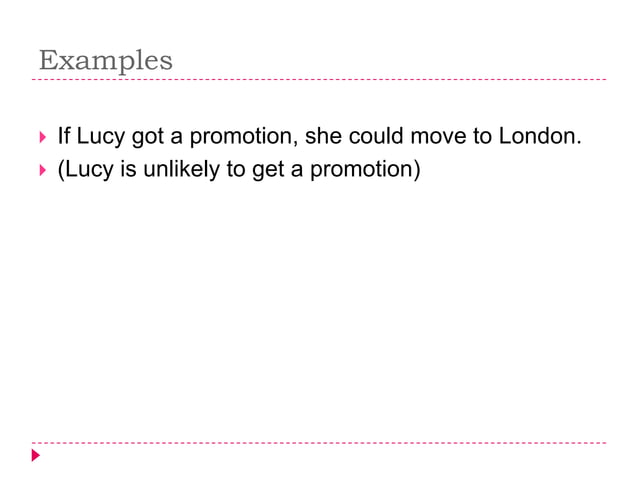The width and height of the screenshot is (638, 478).
Task: Click the empty slide body below the bullets
Action: [x=319, y=309]
